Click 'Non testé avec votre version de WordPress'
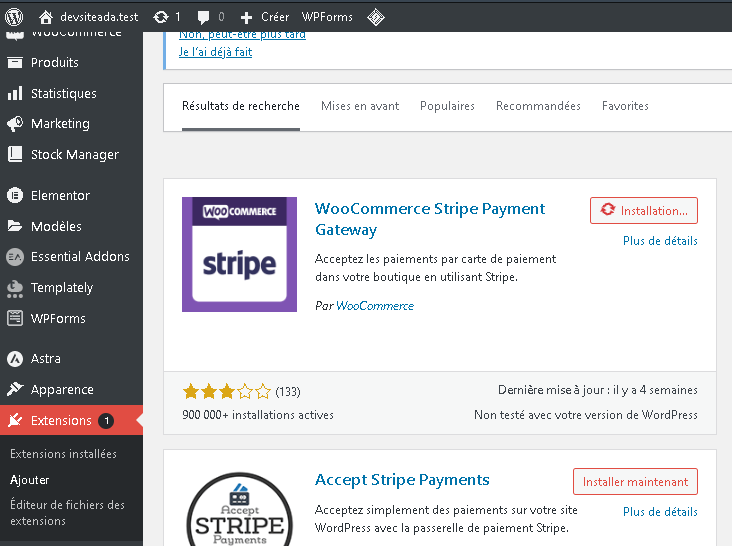This screenshot has width=732, height=546. coord(586,415)
